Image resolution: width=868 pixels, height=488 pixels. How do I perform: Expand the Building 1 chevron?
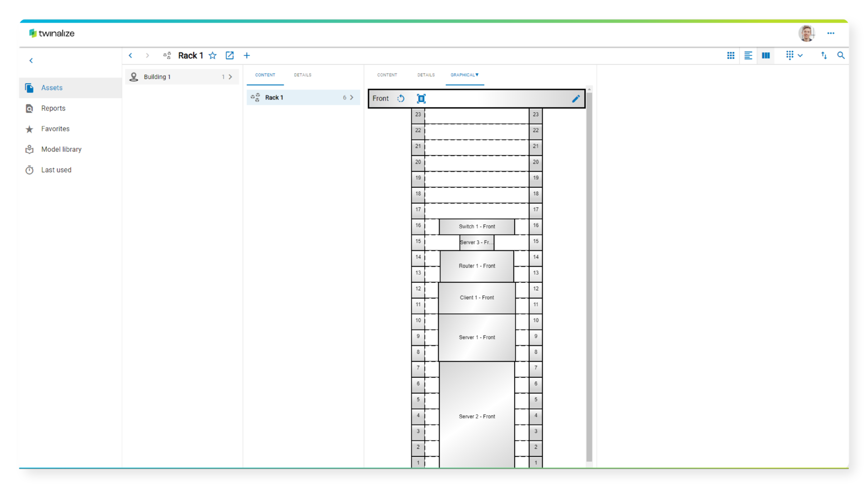click(x=230, y=77)
